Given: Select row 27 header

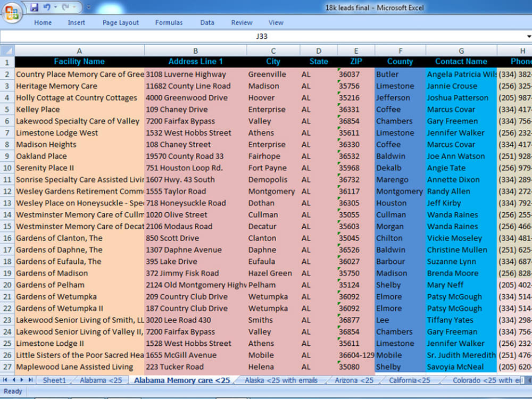Looking at the screenshot, I should 7,367.
